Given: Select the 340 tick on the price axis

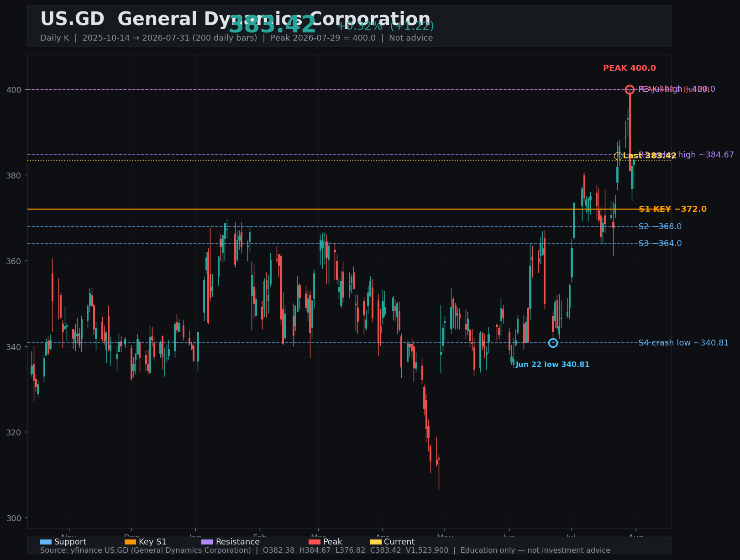Looking at the screenshot, I should click(14, 347).
